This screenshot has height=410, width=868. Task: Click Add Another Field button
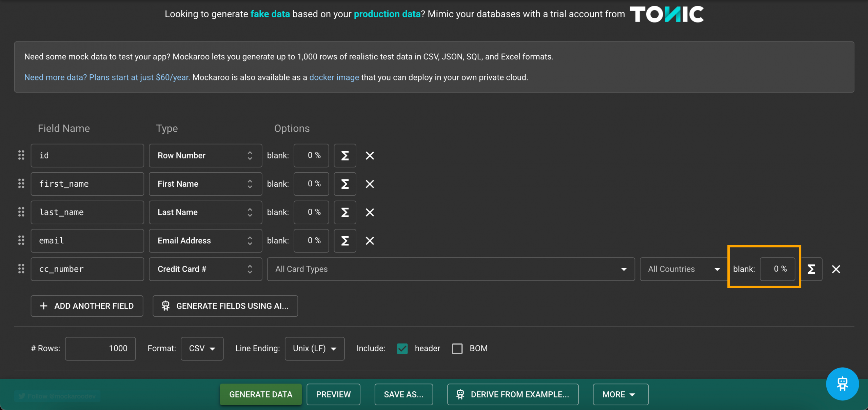tap(87, 306)
